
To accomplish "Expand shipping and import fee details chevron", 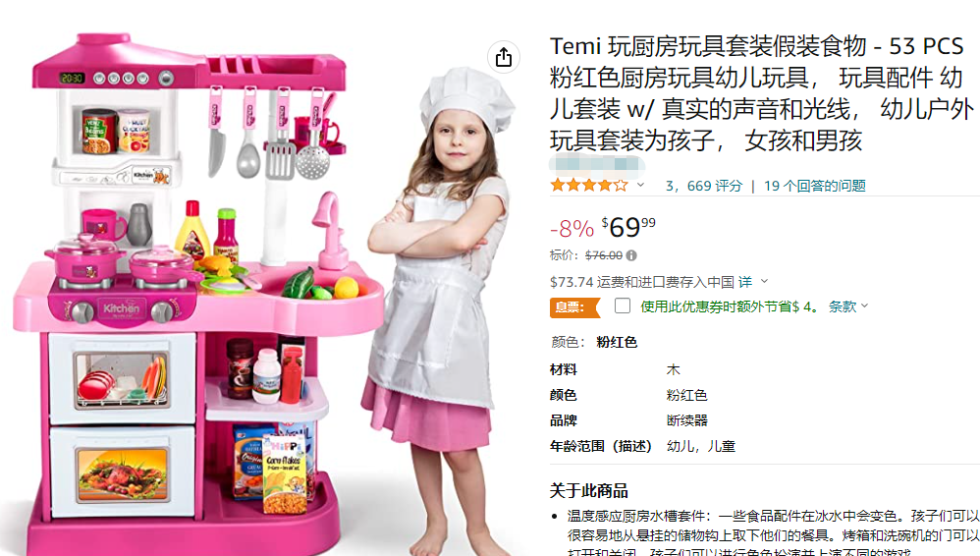I will [764, 282].
